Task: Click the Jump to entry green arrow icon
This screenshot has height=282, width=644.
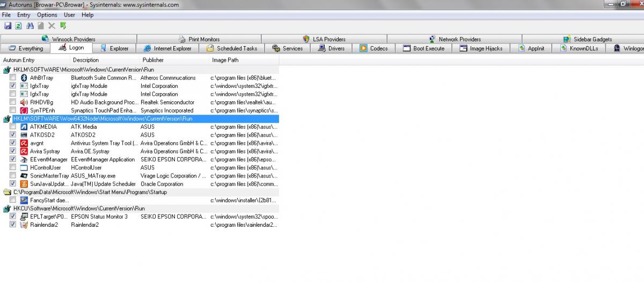Action: point(63,26)
